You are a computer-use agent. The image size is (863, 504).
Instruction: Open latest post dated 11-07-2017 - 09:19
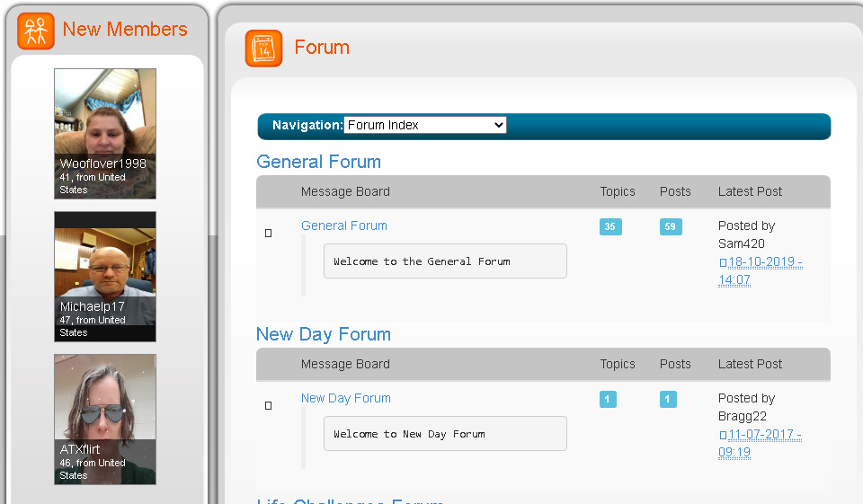(764, 435)
